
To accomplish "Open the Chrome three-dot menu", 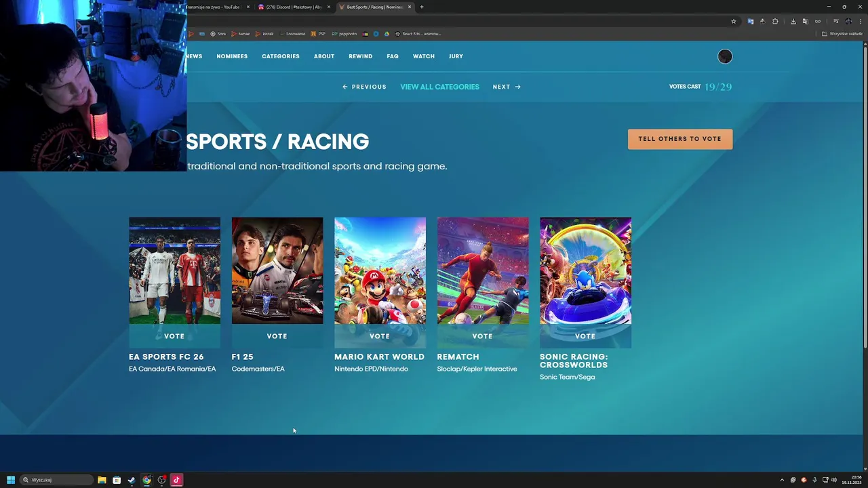I will tap(861, 21).
